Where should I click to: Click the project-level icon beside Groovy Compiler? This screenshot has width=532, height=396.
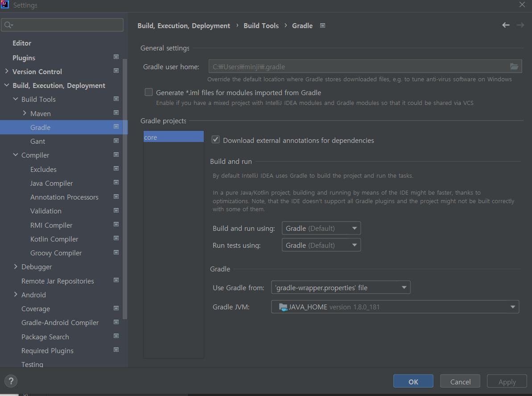tap(116, 252)
